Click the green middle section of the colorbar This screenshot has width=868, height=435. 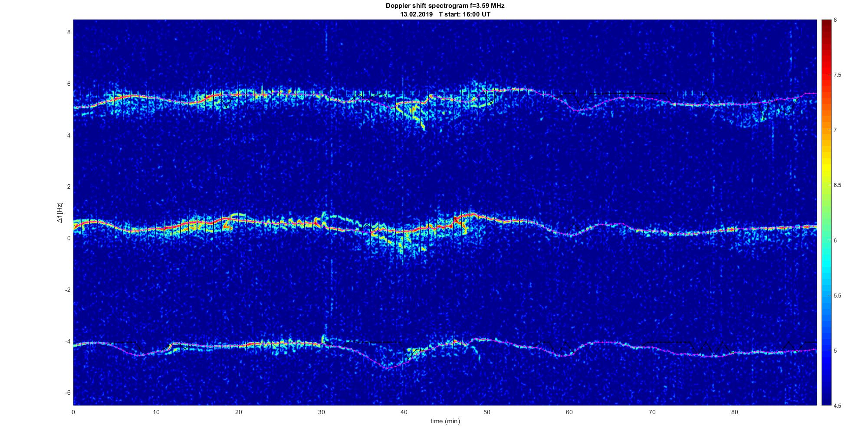tap(826, 213)
